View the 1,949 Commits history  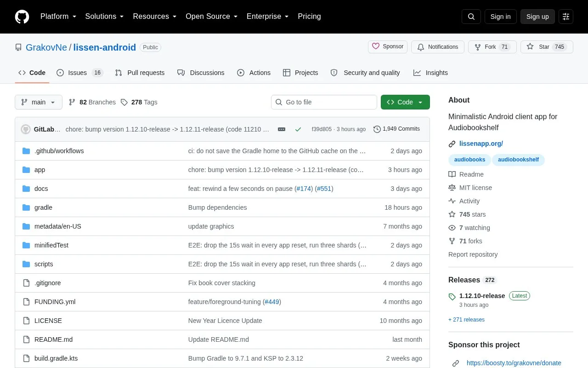[x=396, y=129]
